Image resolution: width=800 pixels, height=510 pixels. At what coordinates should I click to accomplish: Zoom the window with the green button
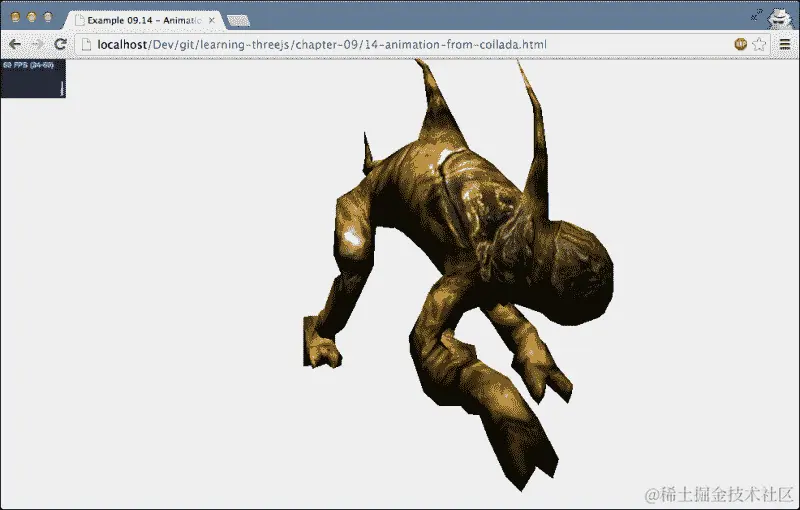click(x=48, y=17)
